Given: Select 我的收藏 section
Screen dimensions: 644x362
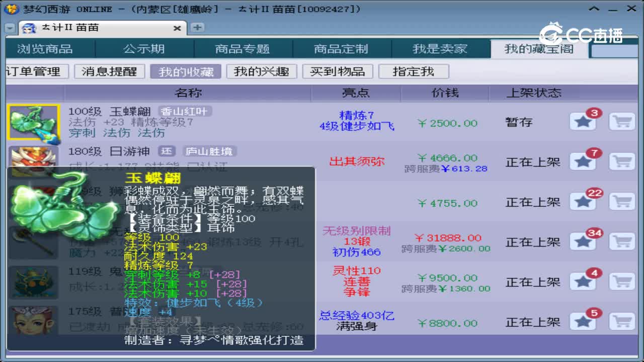Looking at the screenshot, I should [186, 71].
